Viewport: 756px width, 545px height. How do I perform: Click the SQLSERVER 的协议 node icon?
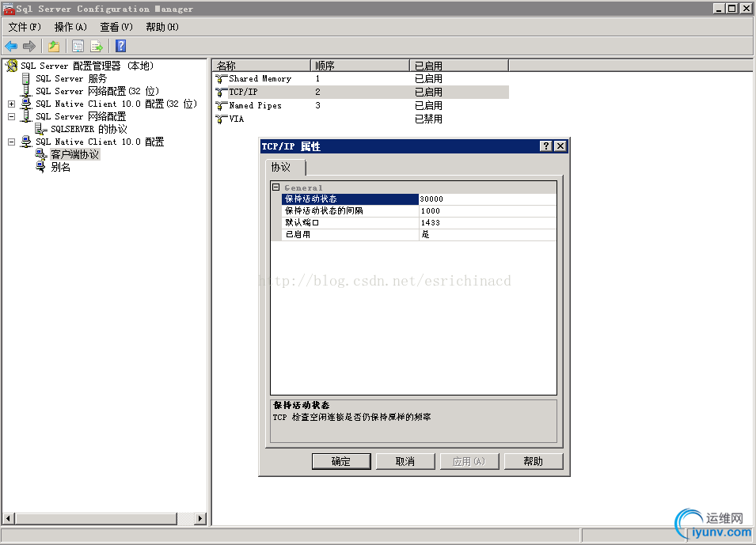41,129
